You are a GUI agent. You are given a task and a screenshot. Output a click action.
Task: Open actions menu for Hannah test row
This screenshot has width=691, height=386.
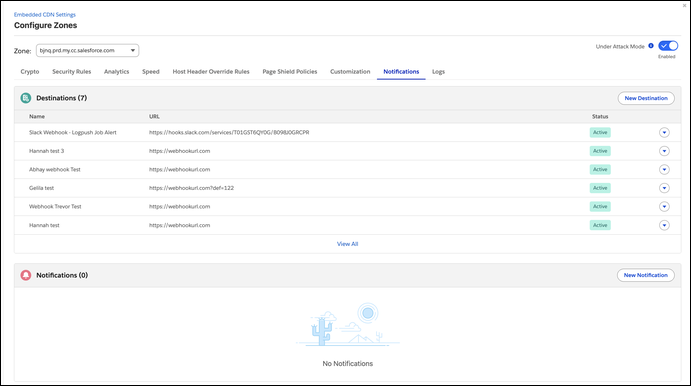(x=664, y=225)
